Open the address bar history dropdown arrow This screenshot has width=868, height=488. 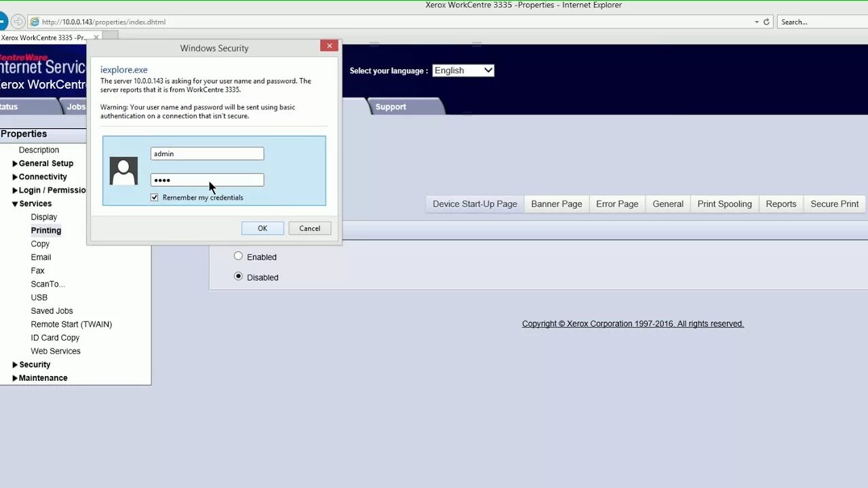tap(757, 22)
